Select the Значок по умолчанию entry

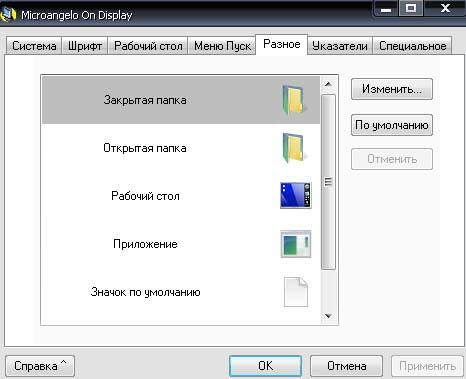click(x=181, y=292)
